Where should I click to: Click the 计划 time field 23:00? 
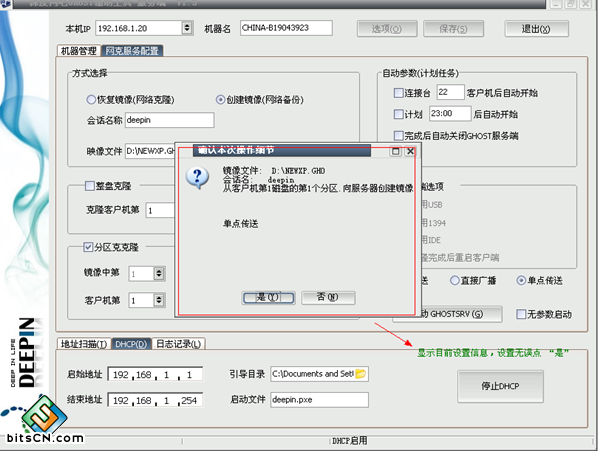[x=450, y=114]
